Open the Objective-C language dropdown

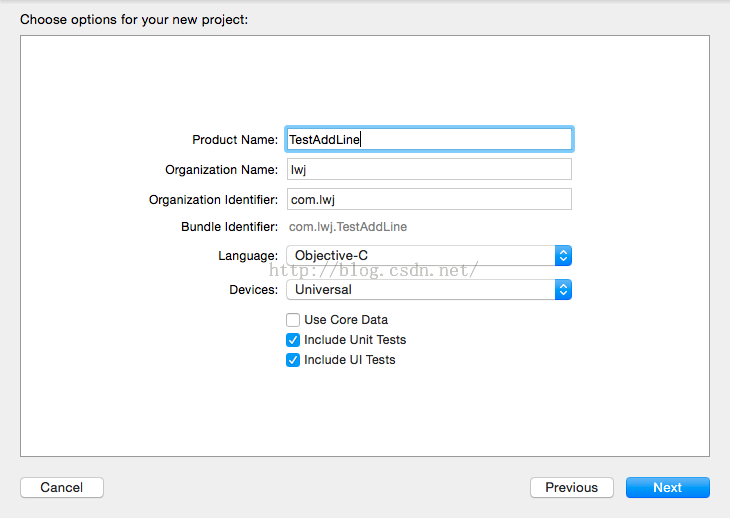point(421,256)
